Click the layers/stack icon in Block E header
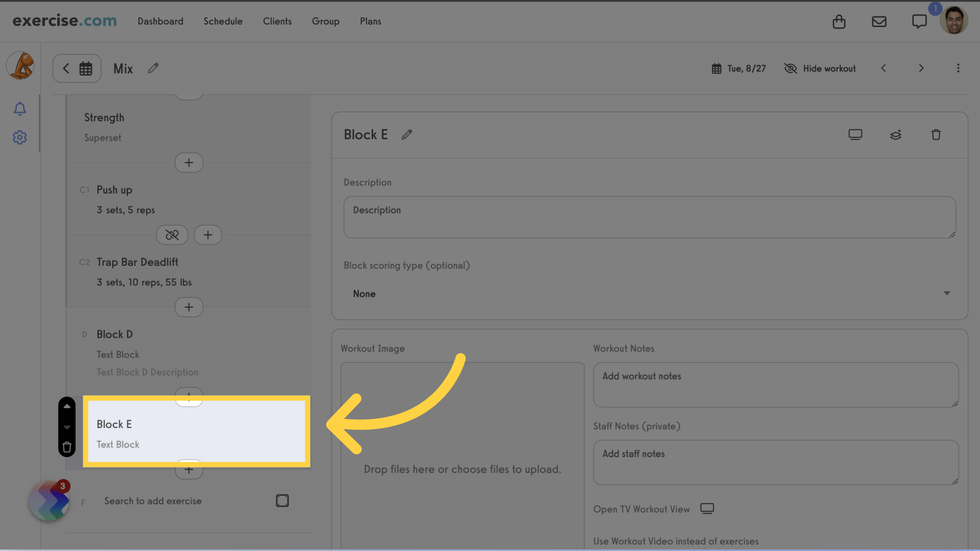The height and width of the screenshot is (551, 980). point(895,135)
